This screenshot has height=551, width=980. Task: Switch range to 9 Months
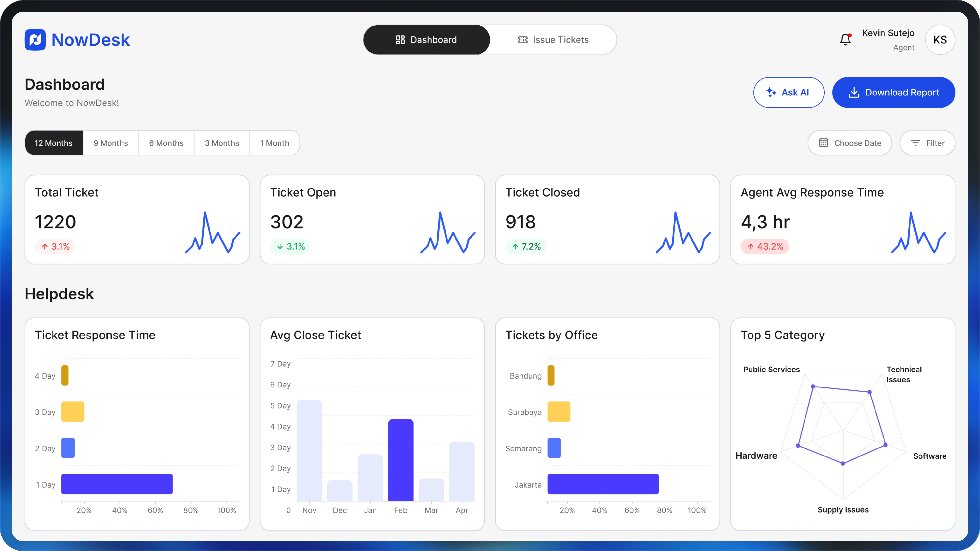[111, 143]
